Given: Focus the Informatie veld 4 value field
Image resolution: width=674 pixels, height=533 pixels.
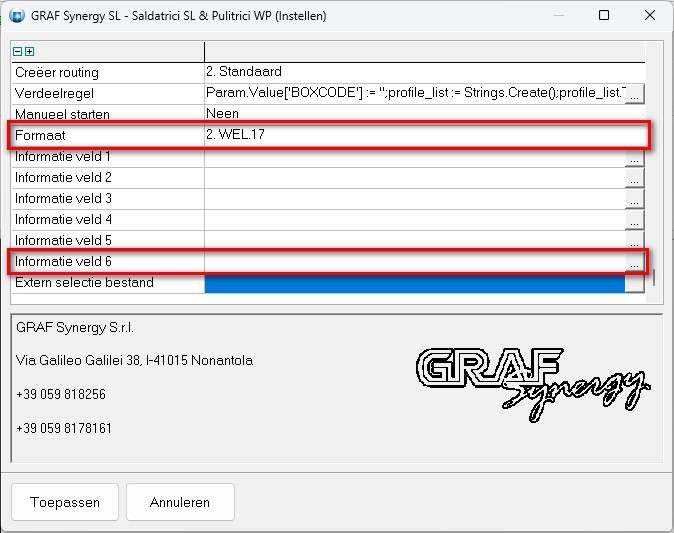Looking at the screenshot, I should (415, 220).
